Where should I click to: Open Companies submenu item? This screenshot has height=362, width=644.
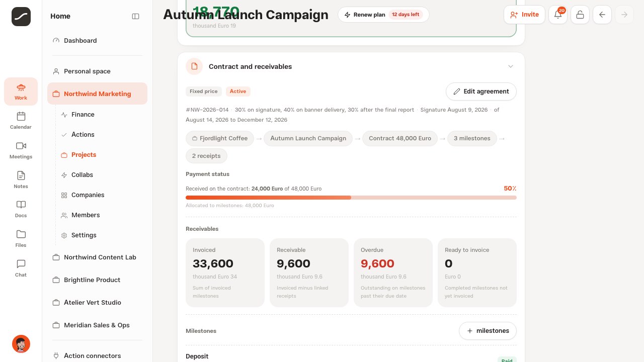pyautogui.click(x=102, y=195)
